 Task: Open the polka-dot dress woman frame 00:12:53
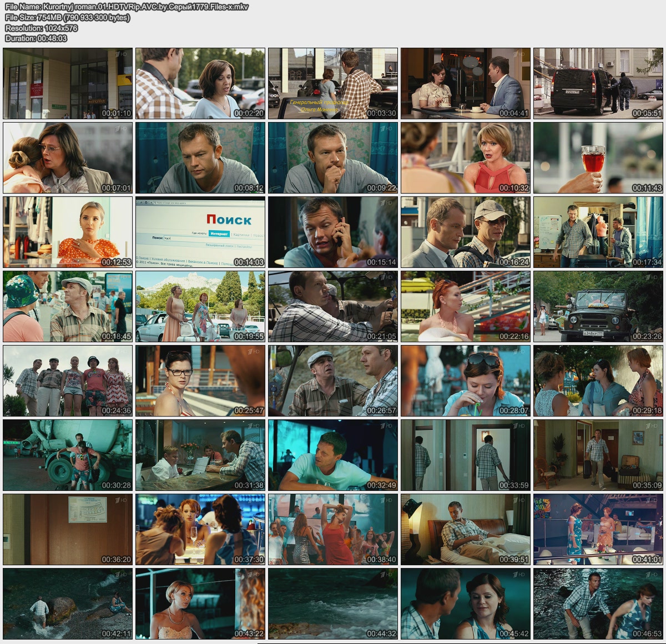[x=68, y=232]
